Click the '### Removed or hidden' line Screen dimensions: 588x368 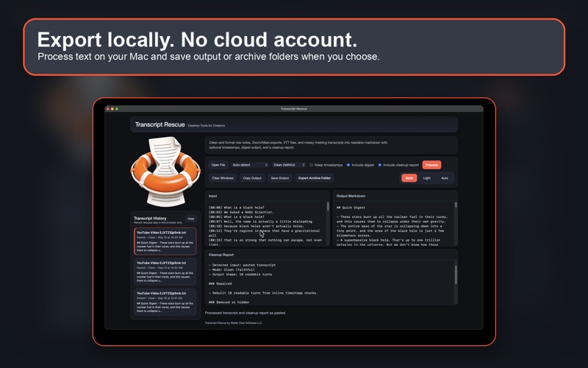(x=229, y=302)
